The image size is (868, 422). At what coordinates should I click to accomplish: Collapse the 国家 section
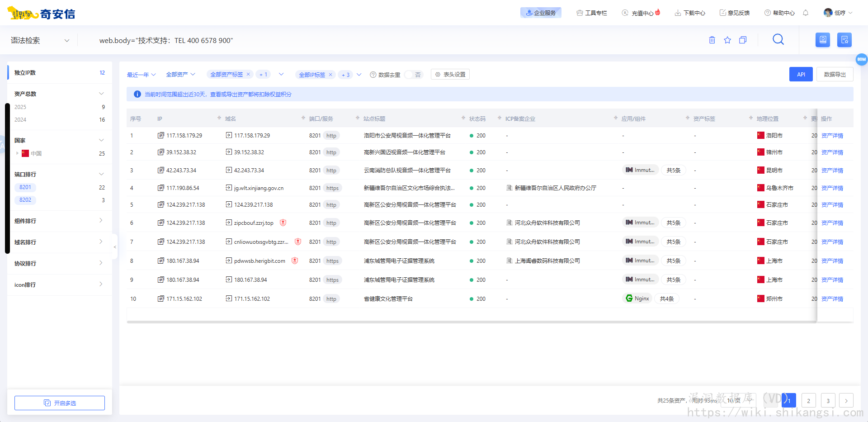tap(101, 140)
